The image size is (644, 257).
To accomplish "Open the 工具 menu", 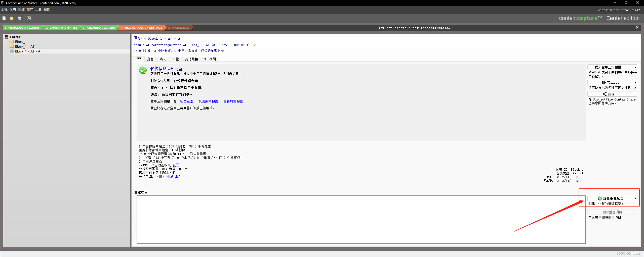I will [x=38, y=9].
